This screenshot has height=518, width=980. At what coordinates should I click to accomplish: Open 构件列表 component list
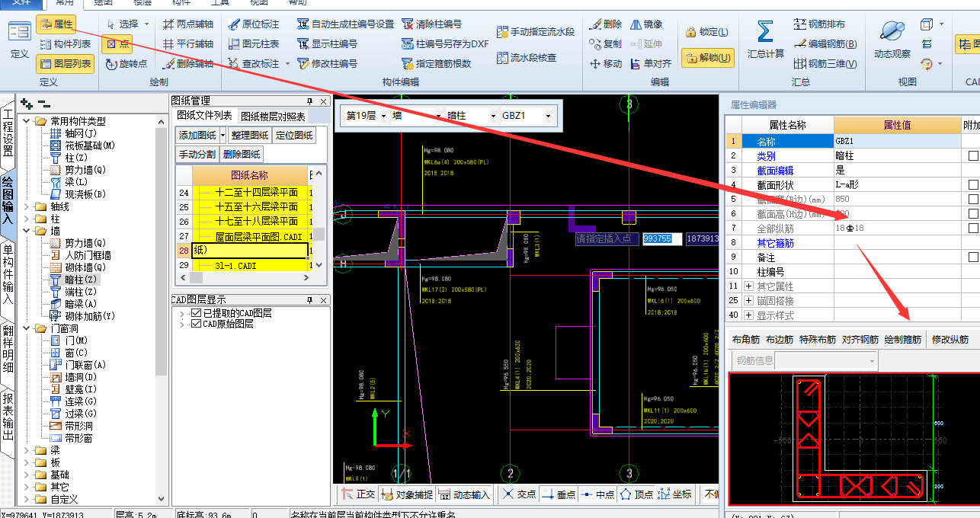point(65,44)
